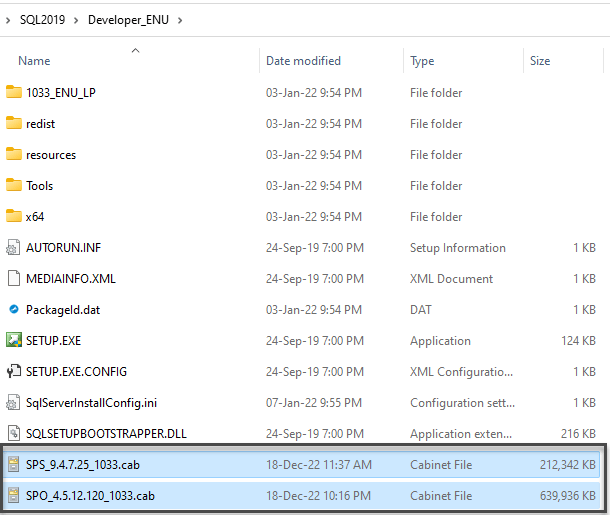This screenshot has height=515, width=610.
Task: Click the Application exten... type cell
Action: pos(461,434)
